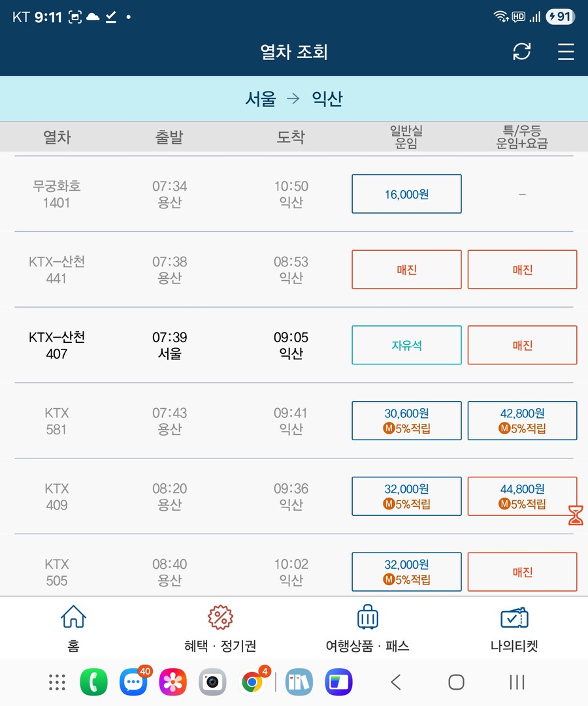This screenshot has height=706, width=588.
Task: Open the Gallery flower app
Action: click(173, 682)
